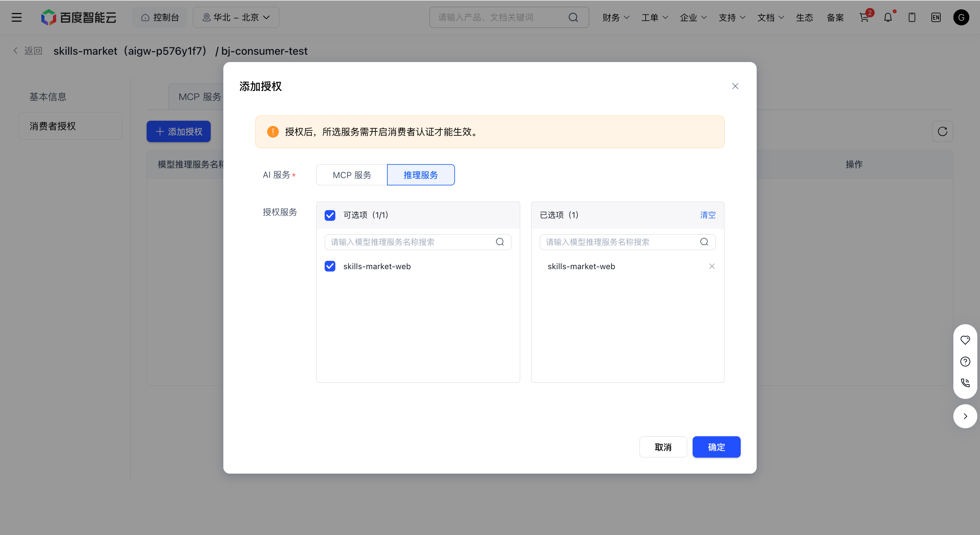Screen dimensions: 980x535
Task: Click the heart favorite floating icon
Action: pos(965,340)
